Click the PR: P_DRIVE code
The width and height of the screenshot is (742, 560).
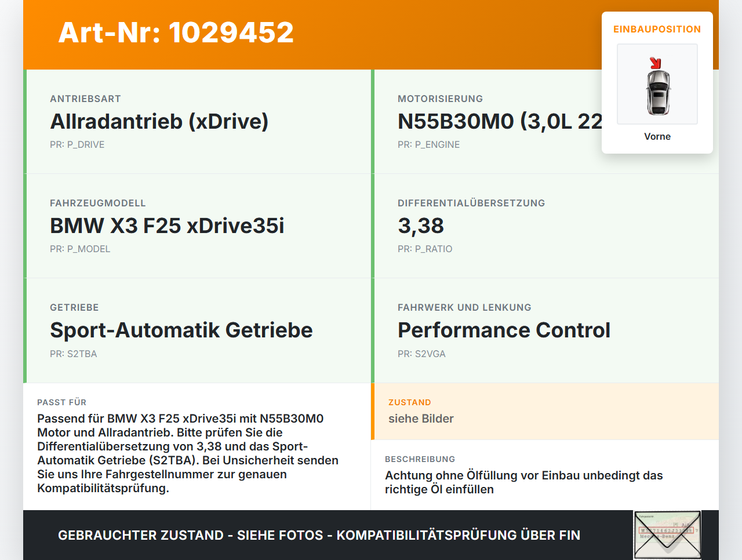point(77,144)
